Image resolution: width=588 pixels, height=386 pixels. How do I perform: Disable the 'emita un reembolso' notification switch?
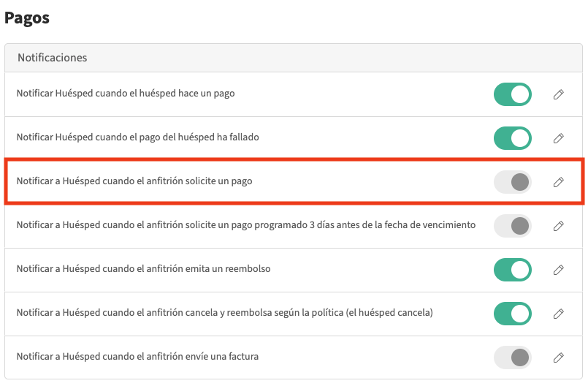coord(512,270)
